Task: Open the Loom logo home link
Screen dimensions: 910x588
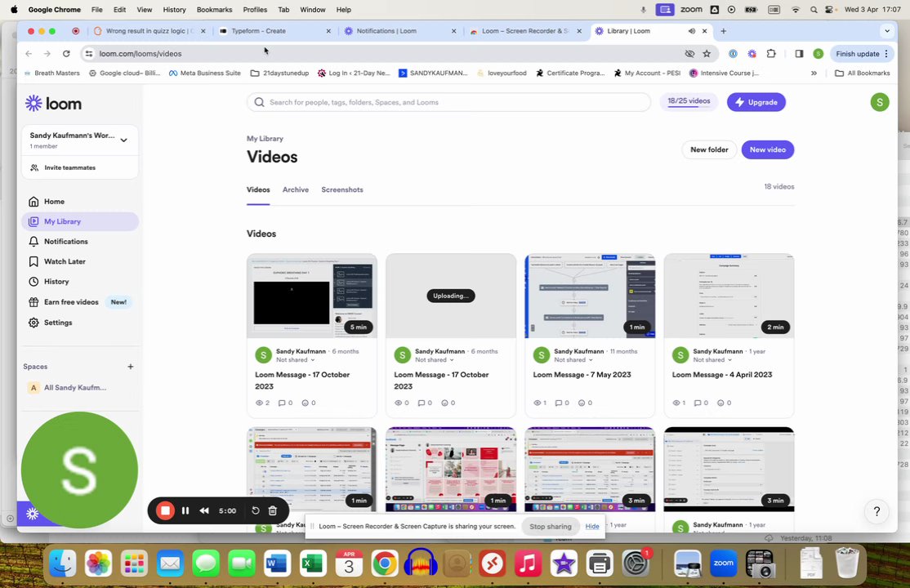Action: click(x=53, y=104)
